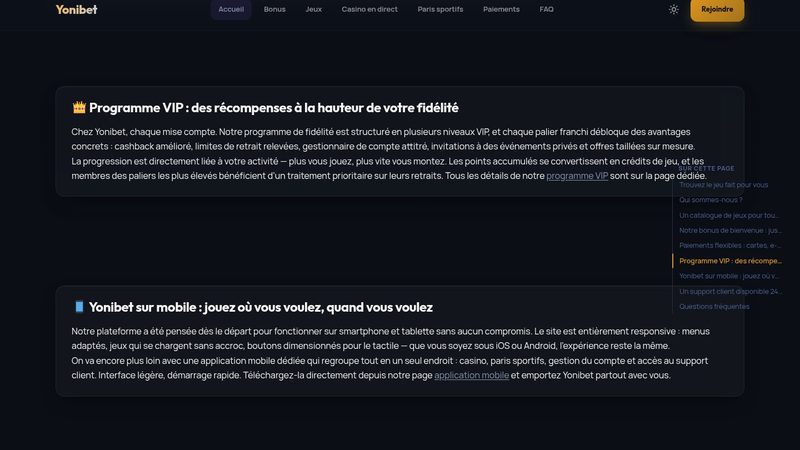Click the 'Yonibet sur mobile : jouez où' heading
The image size is (800, 450).
click(261, 307)
